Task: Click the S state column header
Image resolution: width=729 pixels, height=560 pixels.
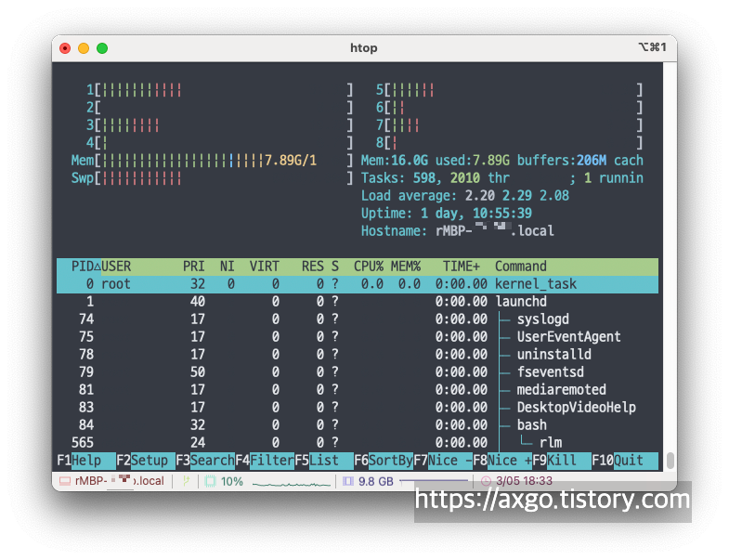Action: click(x=334, y=267)
